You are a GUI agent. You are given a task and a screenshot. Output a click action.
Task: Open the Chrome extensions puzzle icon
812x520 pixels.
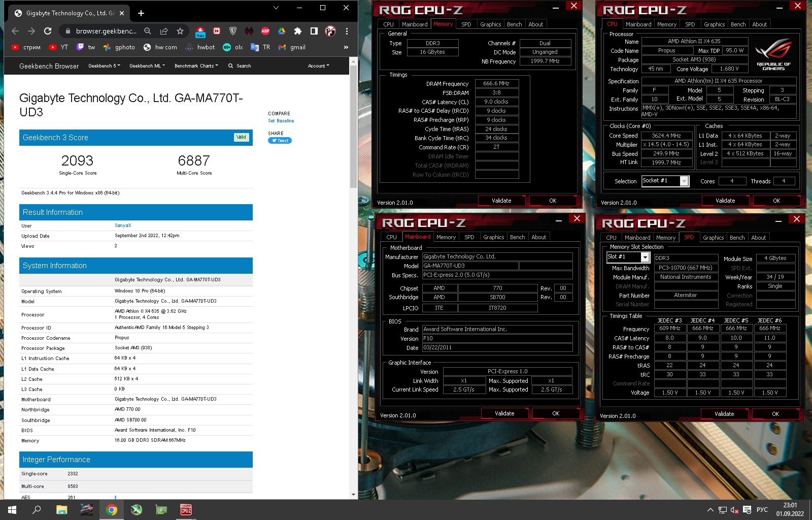298,31
